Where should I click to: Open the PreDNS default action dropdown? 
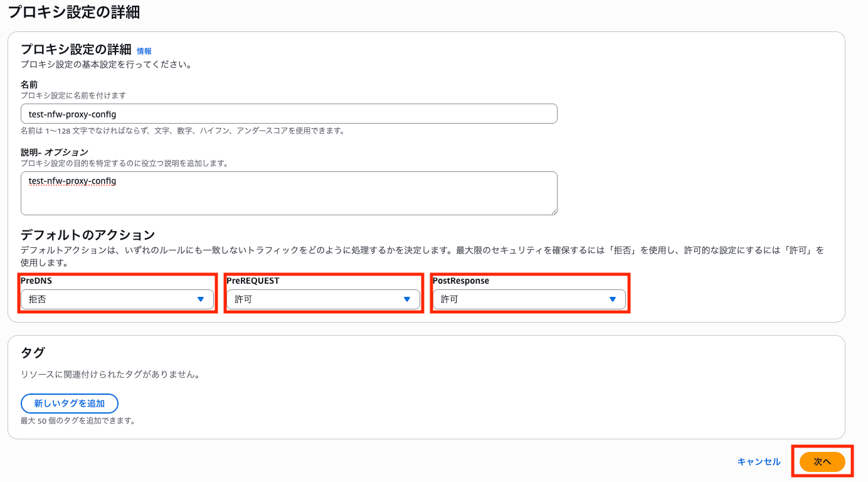click(117, 299)
